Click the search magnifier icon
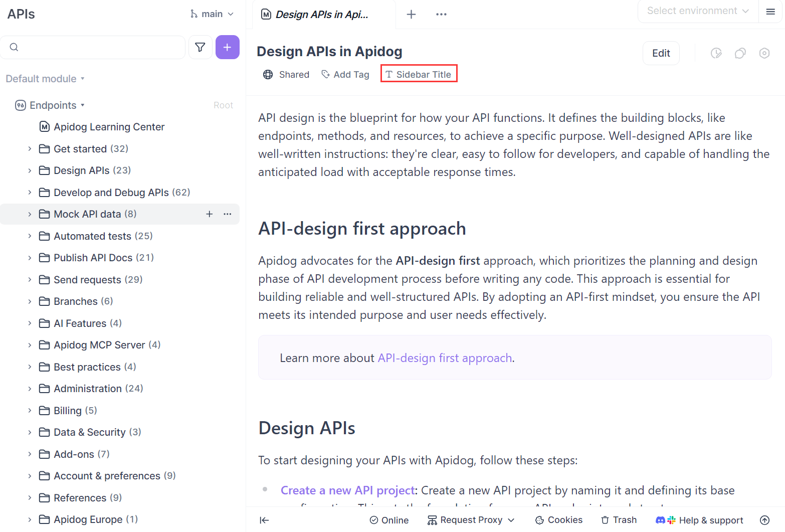The width and height of the screenshot is (785, 532). click(x=14, y=47)
